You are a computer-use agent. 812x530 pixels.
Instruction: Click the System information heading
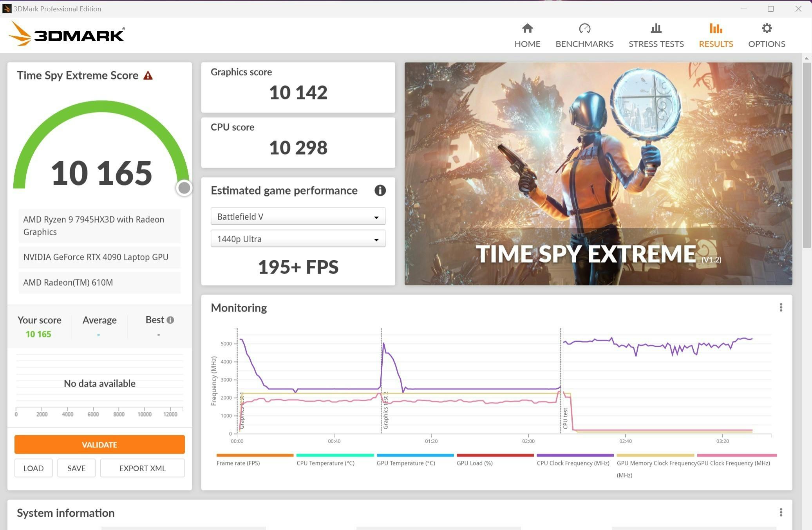pyautogui.click(x=66, y=513)
